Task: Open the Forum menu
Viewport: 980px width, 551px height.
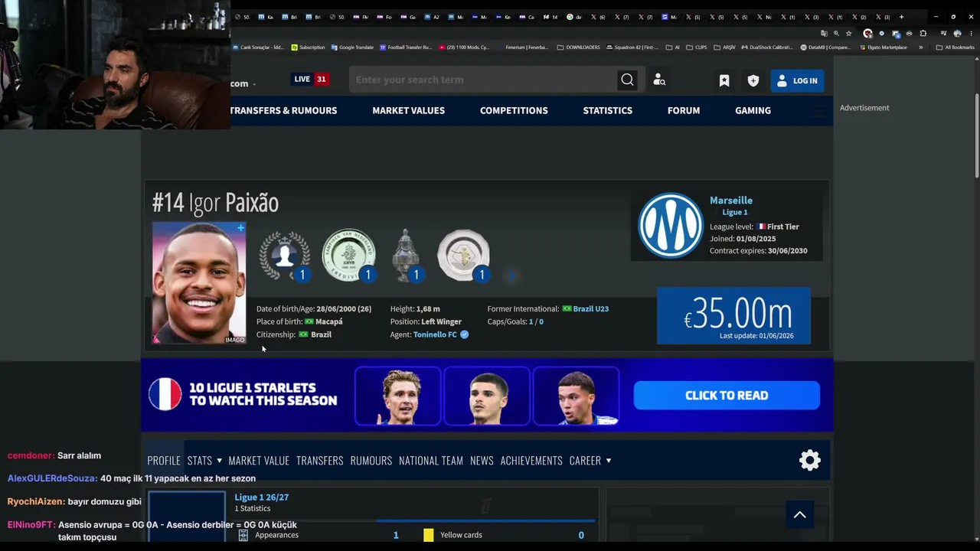Action: coord(684,110)
